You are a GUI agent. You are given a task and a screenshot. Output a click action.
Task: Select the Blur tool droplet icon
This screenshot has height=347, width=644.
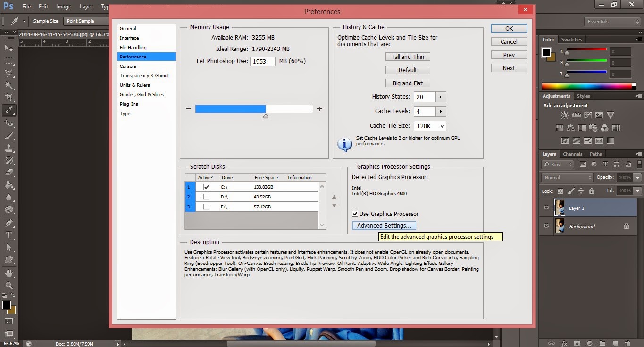(8, 197)
